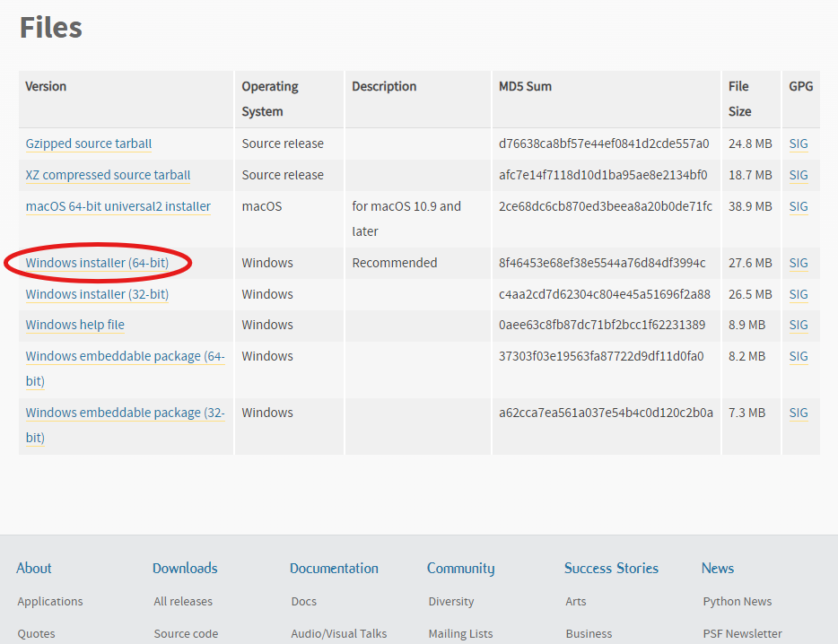This screenshot has height=644, width=838.
Task: Download Windows embeddable package (32-bit)
Action: pyautogui.click(x=125, y=425)
